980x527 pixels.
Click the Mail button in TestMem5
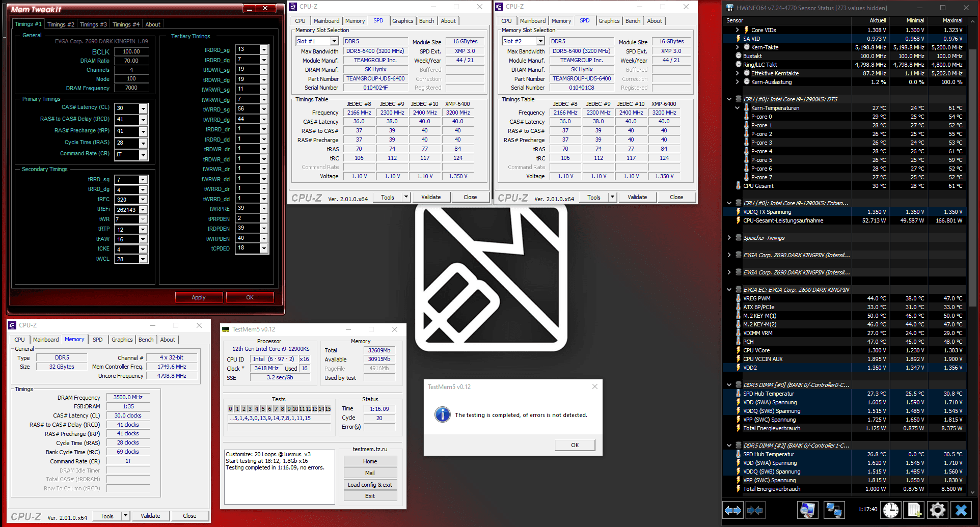[x=370, y=473]
